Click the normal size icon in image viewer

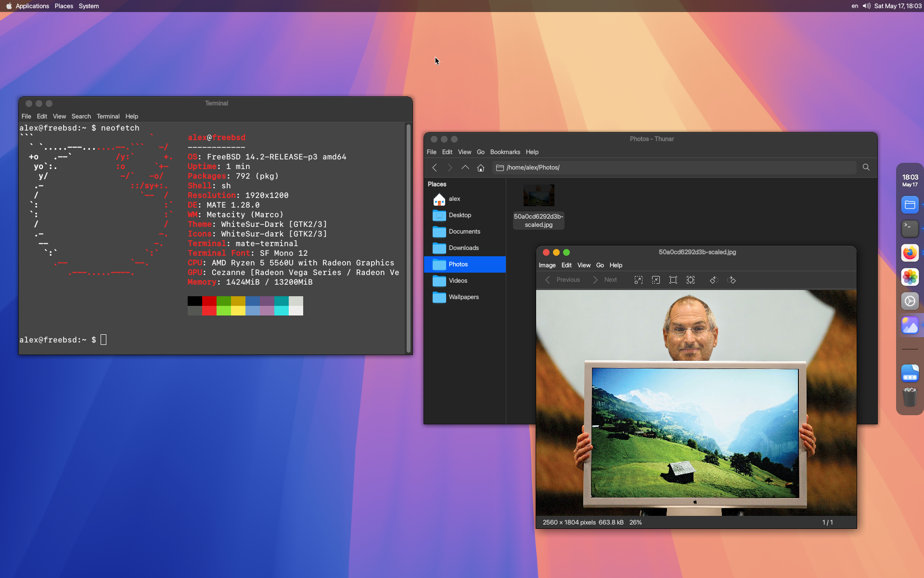coord(673,280)
